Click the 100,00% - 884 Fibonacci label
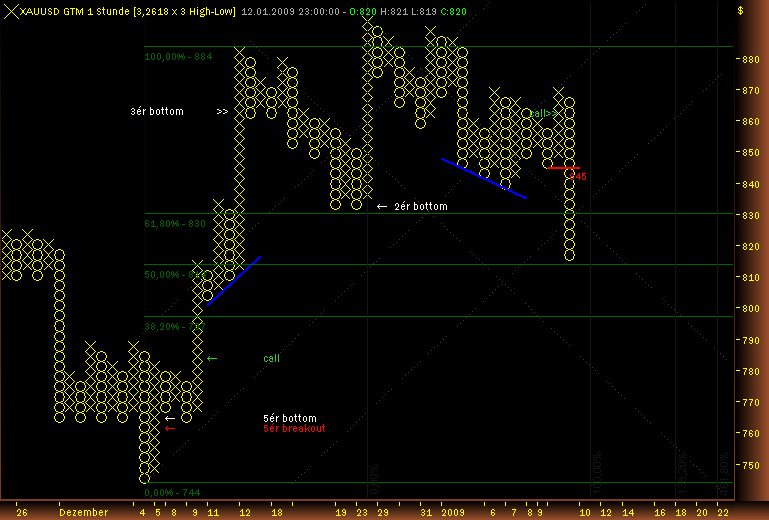 click(178, 57)
